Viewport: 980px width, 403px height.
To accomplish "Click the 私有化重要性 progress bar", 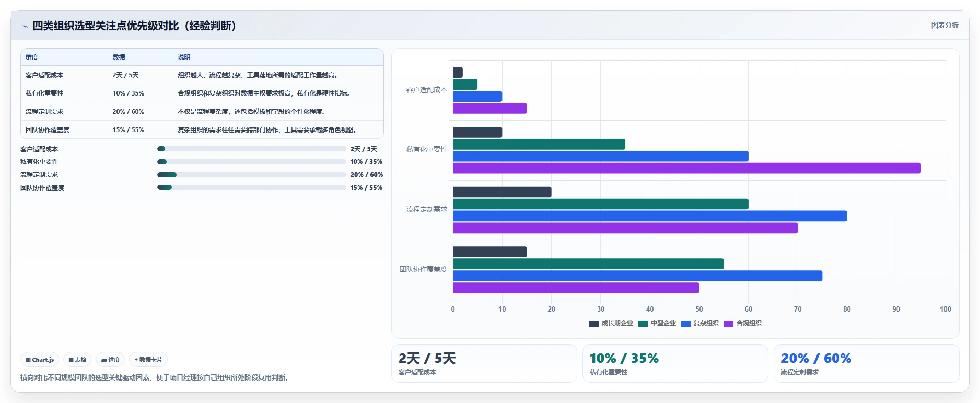I will coord(251,162).
